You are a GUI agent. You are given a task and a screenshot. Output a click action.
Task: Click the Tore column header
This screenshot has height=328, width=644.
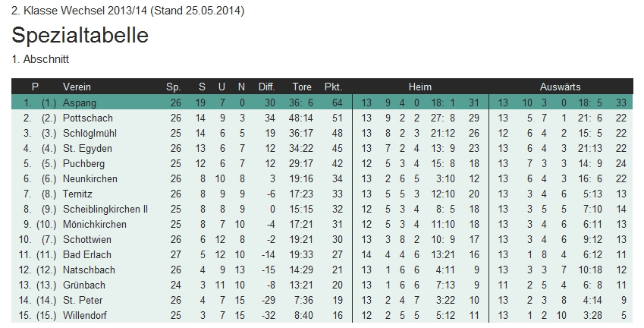(x=301, y=87)
